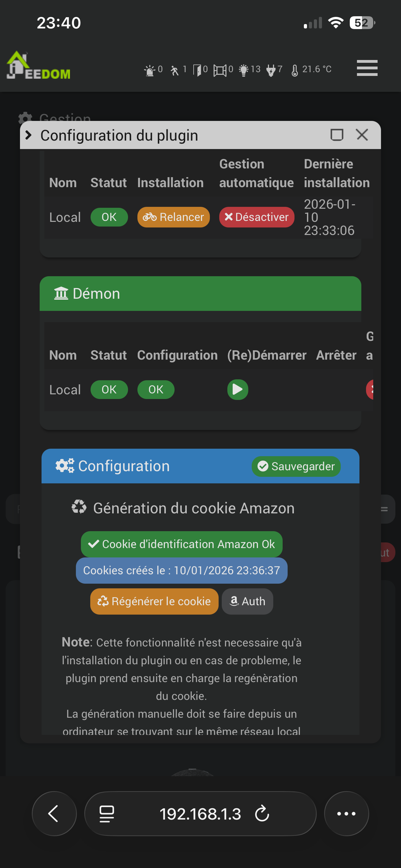Image resolution: width=401 pixels, height=868 pixels.
Task: Tap the browser address bar 192.168.1.3
Action: 200,814
